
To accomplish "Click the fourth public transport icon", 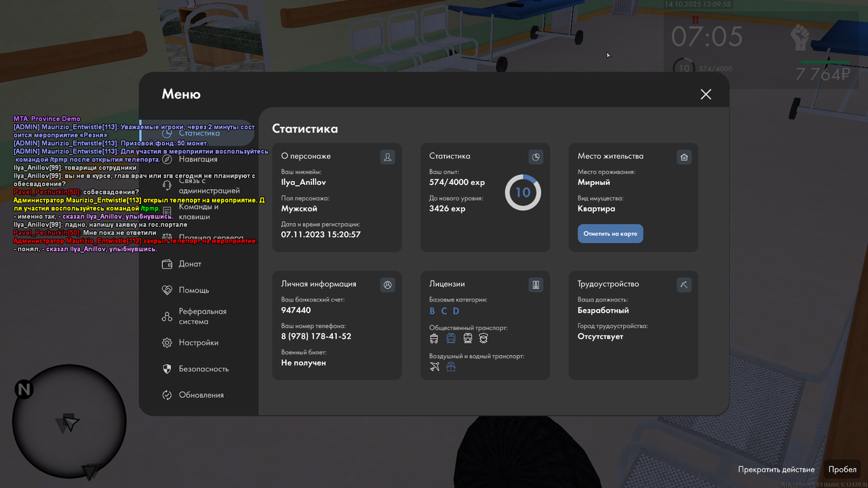I will click(484, 338).
